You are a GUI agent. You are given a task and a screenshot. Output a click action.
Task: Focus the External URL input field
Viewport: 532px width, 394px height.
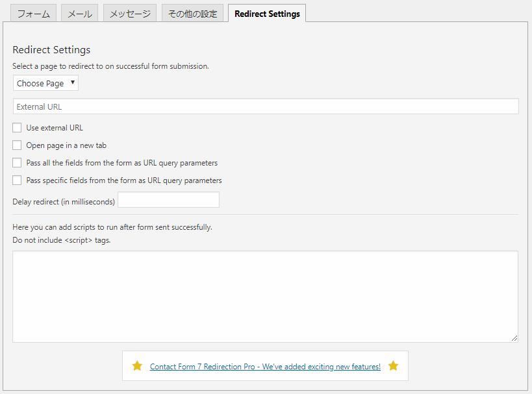266,106
